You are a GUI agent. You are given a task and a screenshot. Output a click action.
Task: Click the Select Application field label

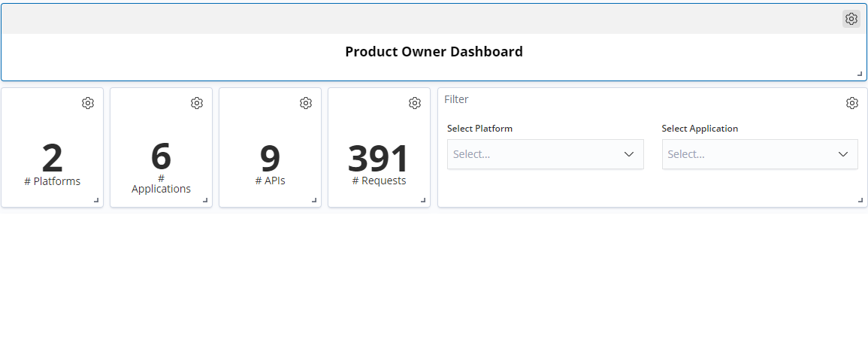[700, 129]
